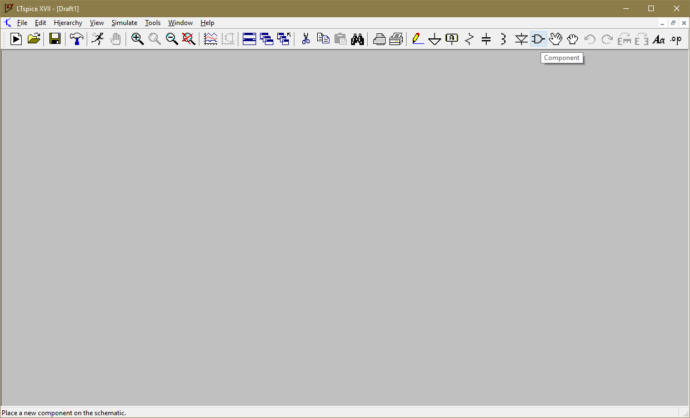The image size is (690, 418).
Task: Click the Save floppy disk icon
Action: (x=55, y=39)
